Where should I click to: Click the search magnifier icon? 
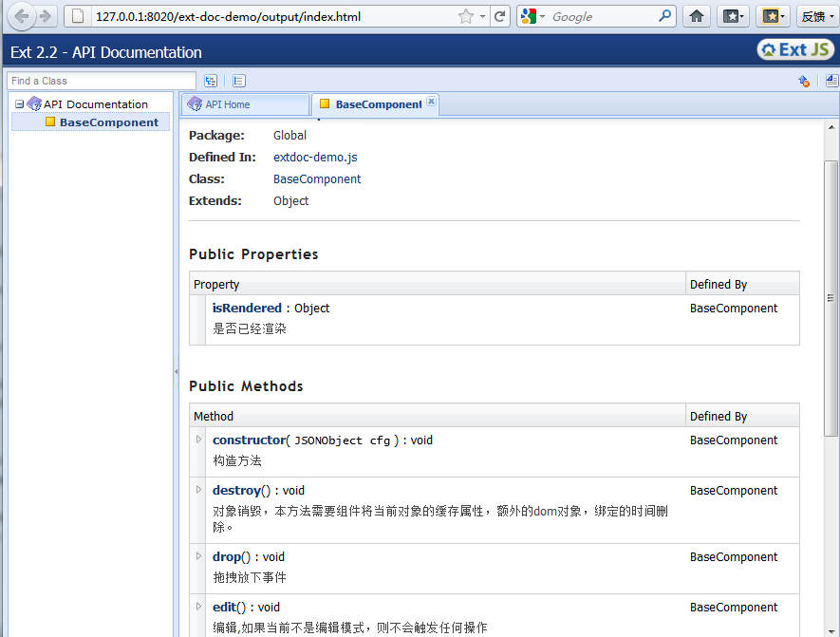664,16
